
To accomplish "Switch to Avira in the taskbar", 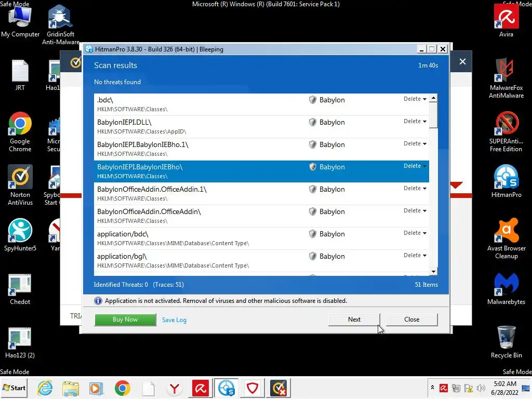I will pyautogui.click(x=200, y=388).
